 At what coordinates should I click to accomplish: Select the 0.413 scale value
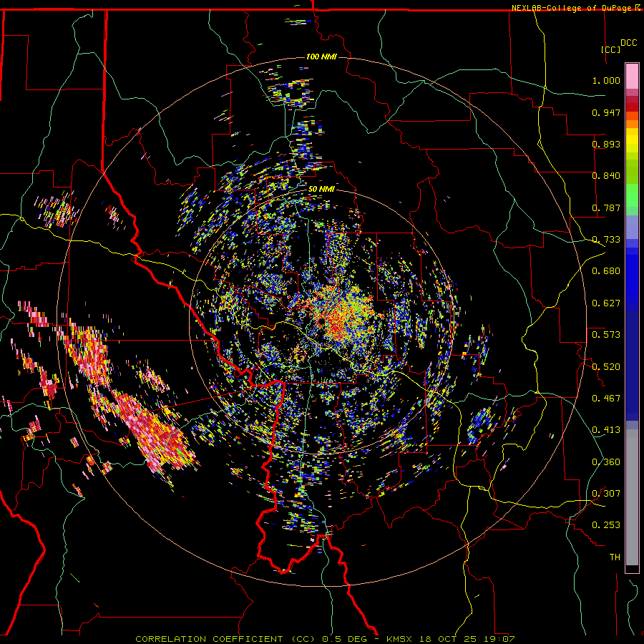click(x=606, y=430)
